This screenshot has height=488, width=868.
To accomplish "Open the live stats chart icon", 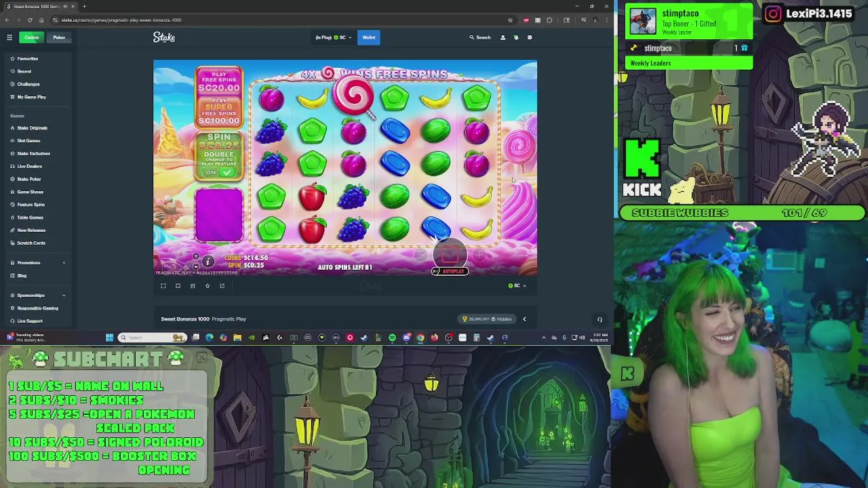I will tap(193, 285).
